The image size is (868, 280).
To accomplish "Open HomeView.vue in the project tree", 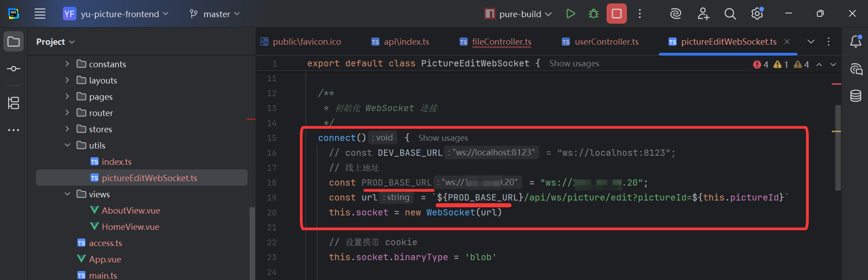I will pyautogui.click(x=130, y=227).
